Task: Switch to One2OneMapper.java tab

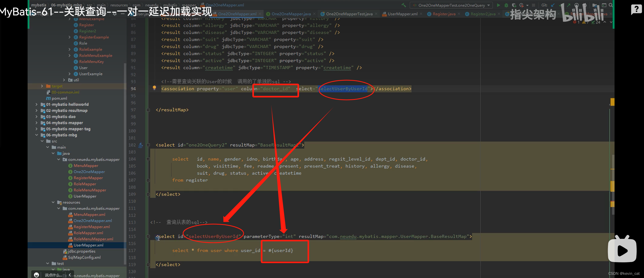Action: click(x=291, y=14)
